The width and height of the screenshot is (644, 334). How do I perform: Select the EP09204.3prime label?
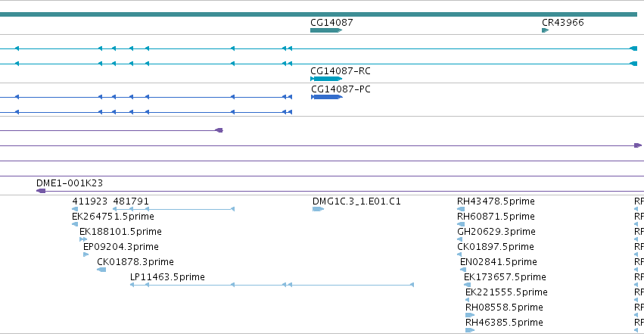click(121, 247)
